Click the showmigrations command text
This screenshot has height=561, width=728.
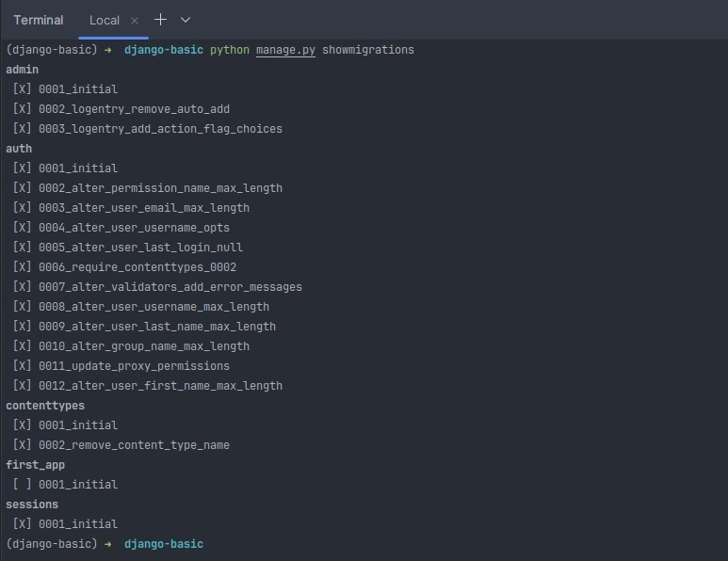click(x=368, y=50)
